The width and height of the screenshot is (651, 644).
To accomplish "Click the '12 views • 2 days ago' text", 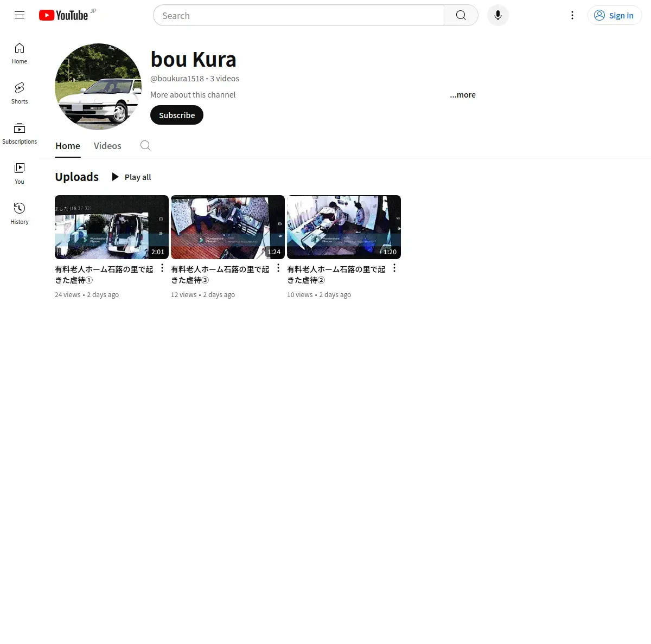I will pyautogui.click(x=203, y=295).
